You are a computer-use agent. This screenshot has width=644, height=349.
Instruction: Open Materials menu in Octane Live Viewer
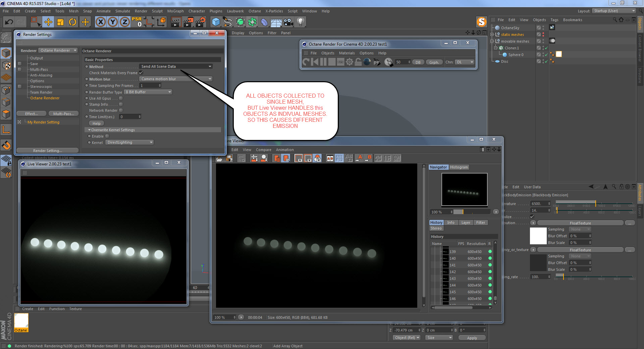(x=347, y=53)
